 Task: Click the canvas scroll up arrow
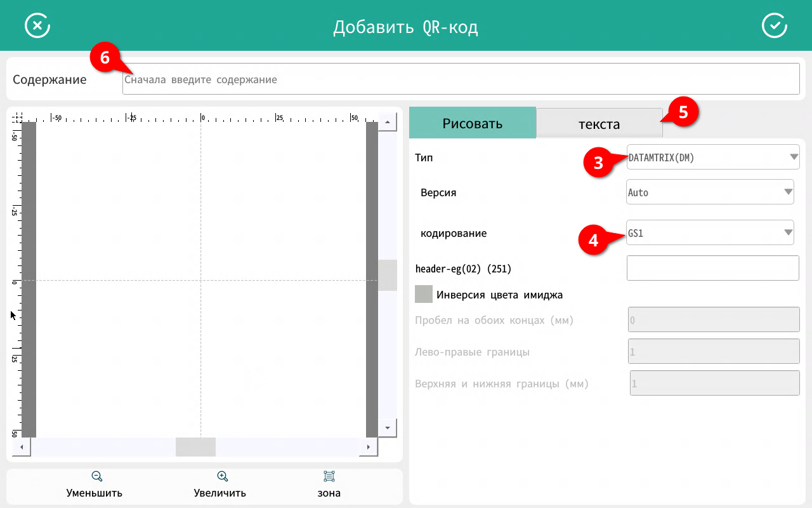[387, 122]
